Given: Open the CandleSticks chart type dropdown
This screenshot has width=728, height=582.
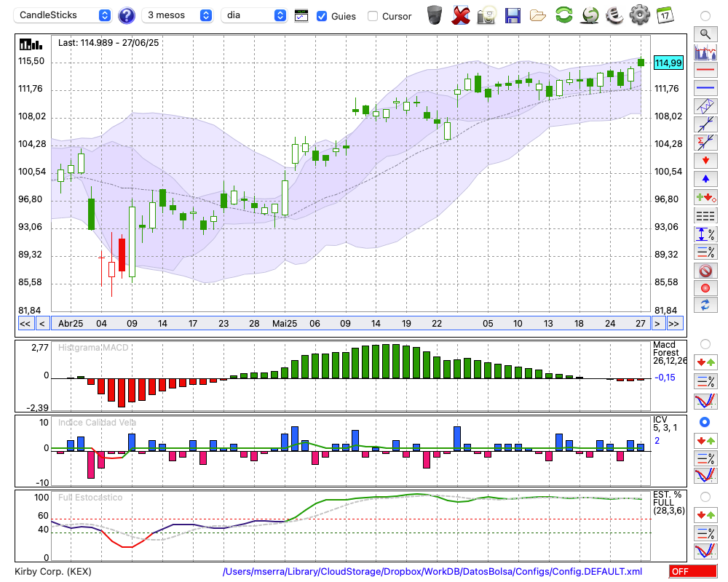Looking at the screenshot, I should [x=63, y=15].
